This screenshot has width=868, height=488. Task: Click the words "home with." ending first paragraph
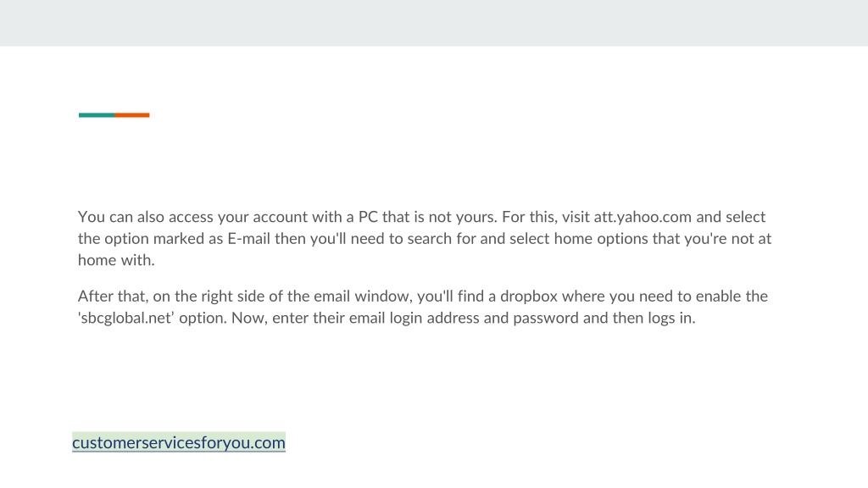[x=116, y=260]
